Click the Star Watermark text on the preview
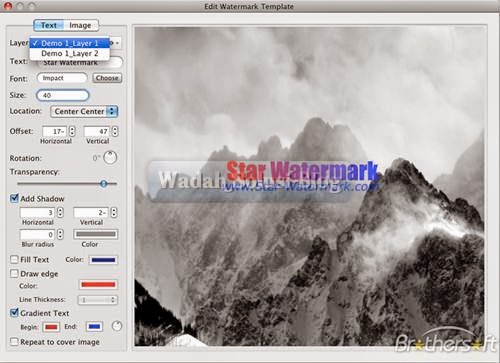500x363 pixels. pyautogui.click(x=302, y=171)
